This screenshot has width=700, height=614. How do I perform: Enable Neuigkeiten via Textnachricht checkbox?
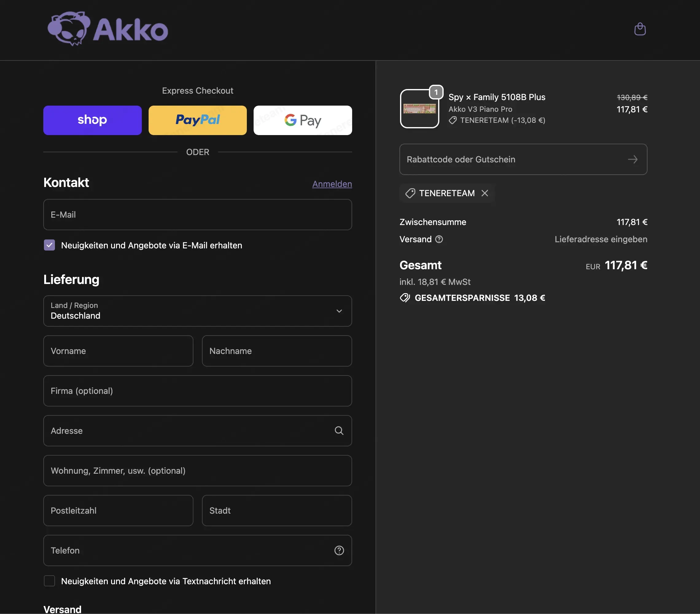click(49, 581)
